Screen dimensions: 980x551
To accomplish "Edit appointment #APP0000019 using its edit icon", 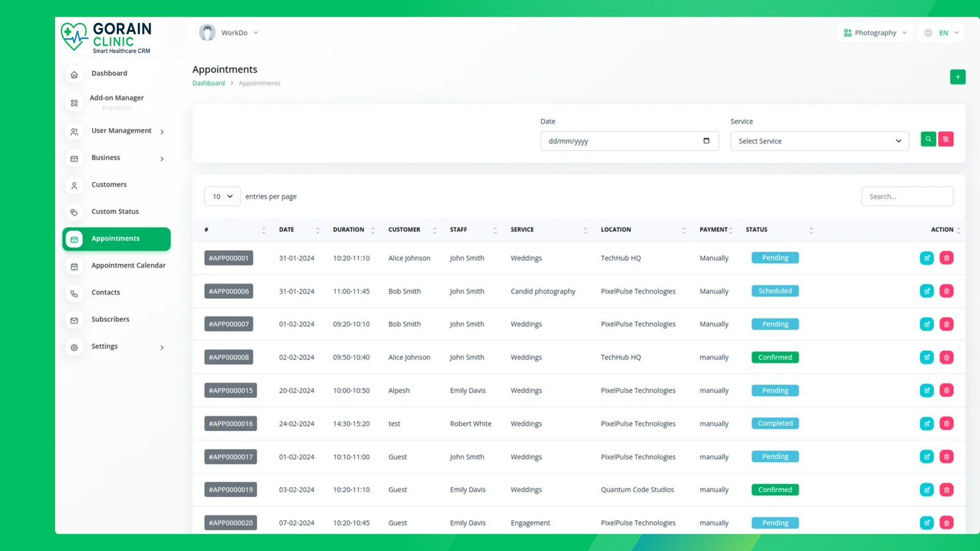I will point(927,490).
